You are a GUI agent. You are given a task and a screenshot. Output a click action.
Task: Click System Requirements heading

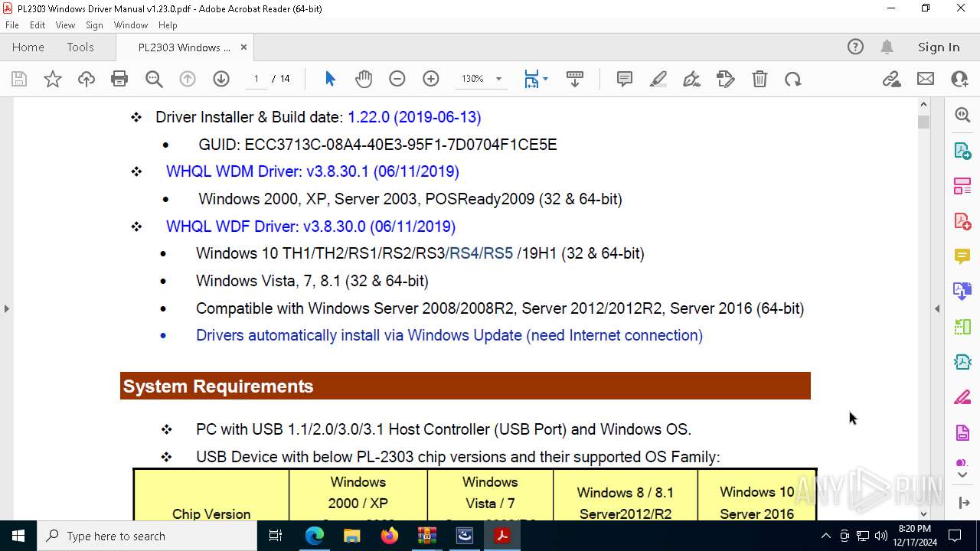click(218, 386)
